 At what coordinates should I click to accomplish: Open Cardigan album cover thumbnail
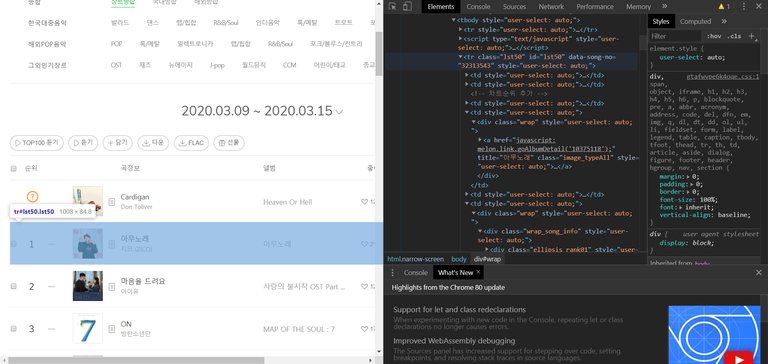pos(88,201)
